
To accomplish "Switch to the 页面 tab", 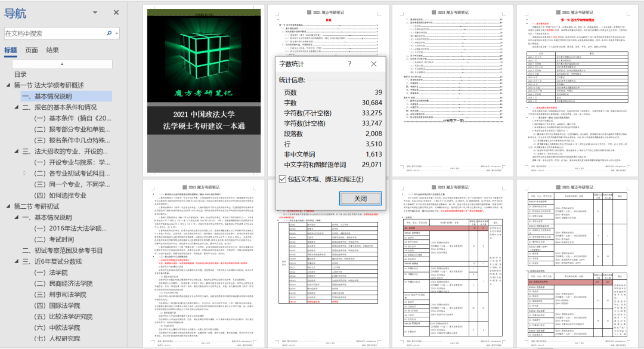I will (32, 50).
